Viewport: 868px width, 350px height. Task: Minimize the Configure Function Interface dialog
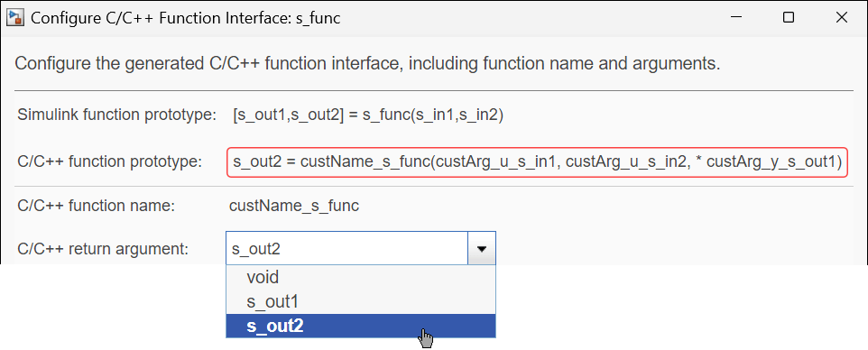pyautogui.click(x=735, y=18)
